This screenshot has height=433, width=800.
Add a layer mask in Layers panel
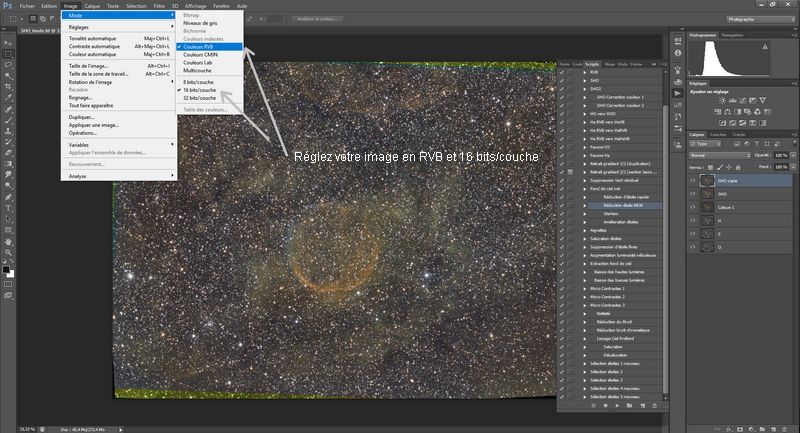tap(740, 429)
